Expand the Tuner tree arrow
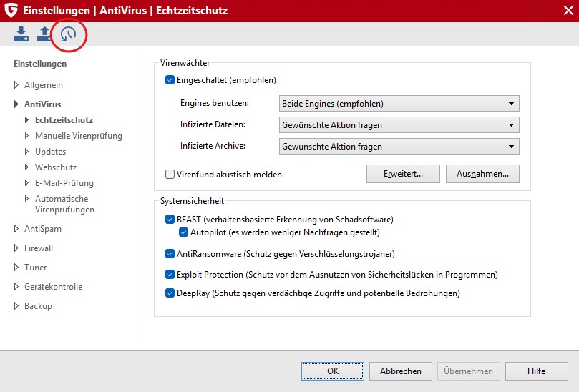Image resolution: width=579 pixels, height=392 pixels. coord(16,268)
